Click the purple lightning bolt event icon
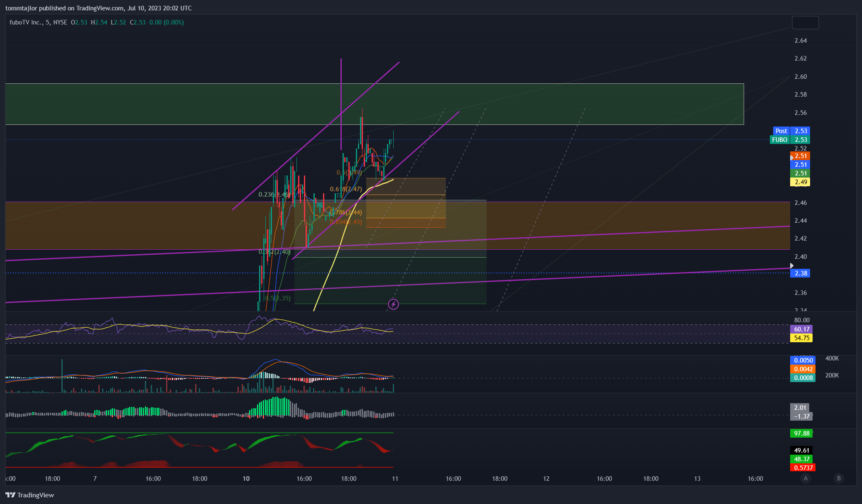The image size is (862, 504). [x=393, y=304]
